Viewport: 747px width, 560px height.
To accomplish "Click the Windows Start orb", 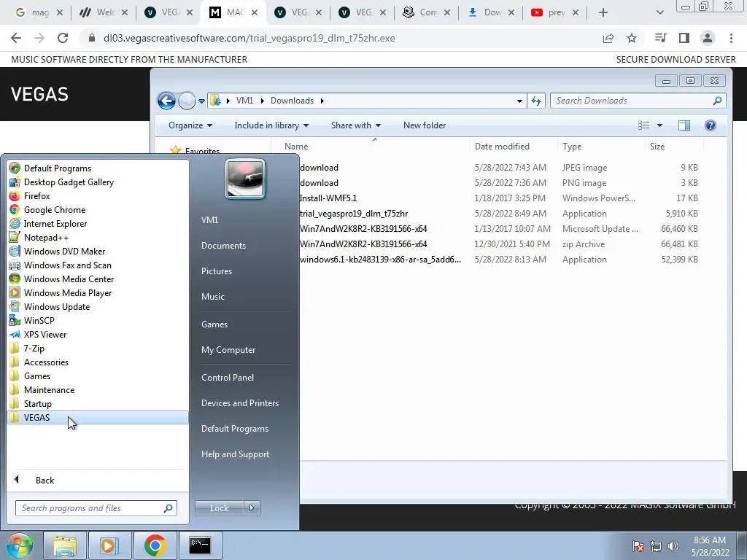I will tap(19, 545).
